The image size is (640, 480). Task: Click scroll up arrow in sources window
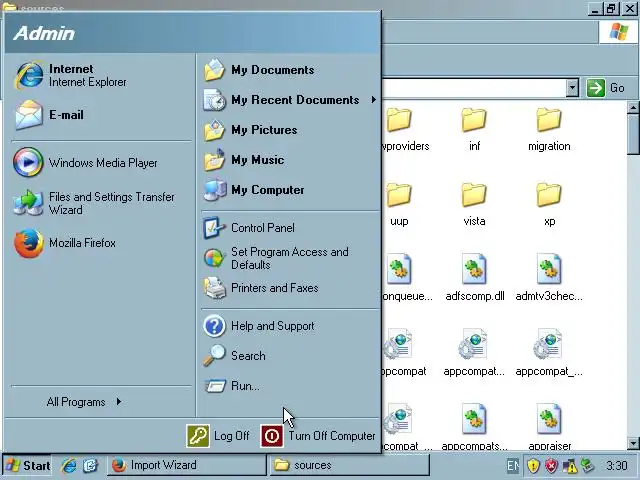(633, 108)
